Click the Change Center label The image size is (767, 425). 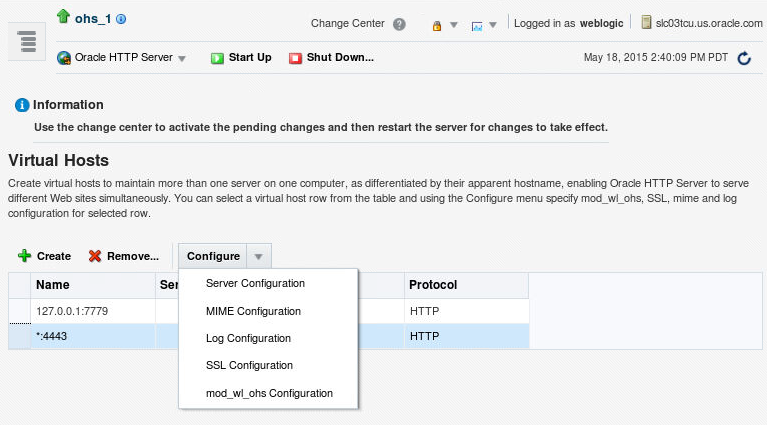(347, 23)
